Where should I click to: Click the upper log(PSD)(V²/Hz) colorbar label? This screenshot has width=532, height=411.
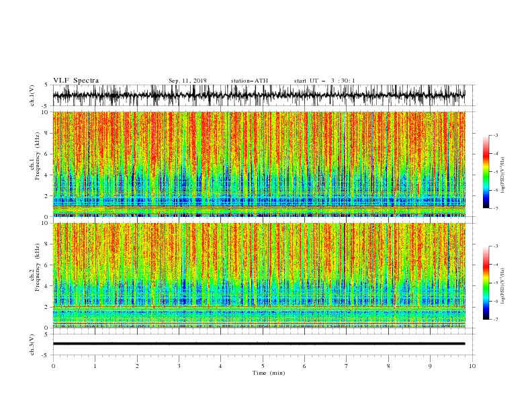(502, 175)
